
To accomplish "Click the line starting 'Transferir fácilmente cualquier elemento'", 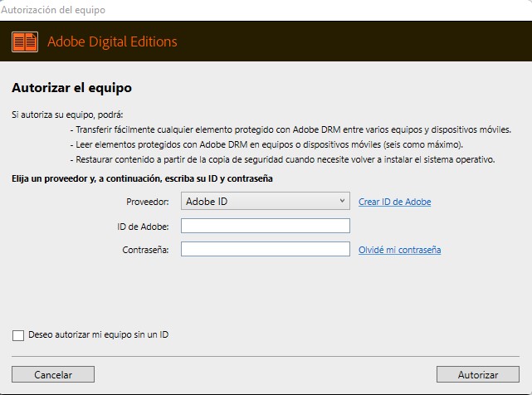I will click(290, 129).
